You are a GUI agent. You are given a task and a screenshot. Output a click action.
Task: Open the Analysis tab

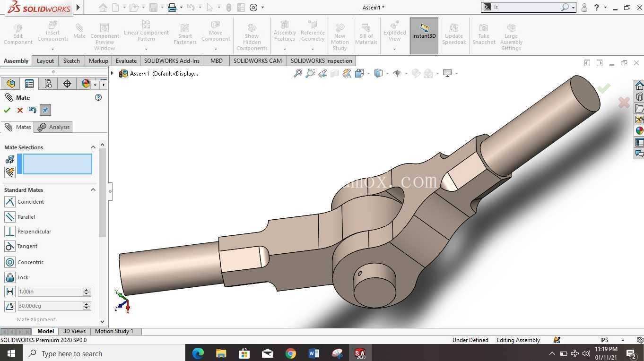tap(54, 127)
